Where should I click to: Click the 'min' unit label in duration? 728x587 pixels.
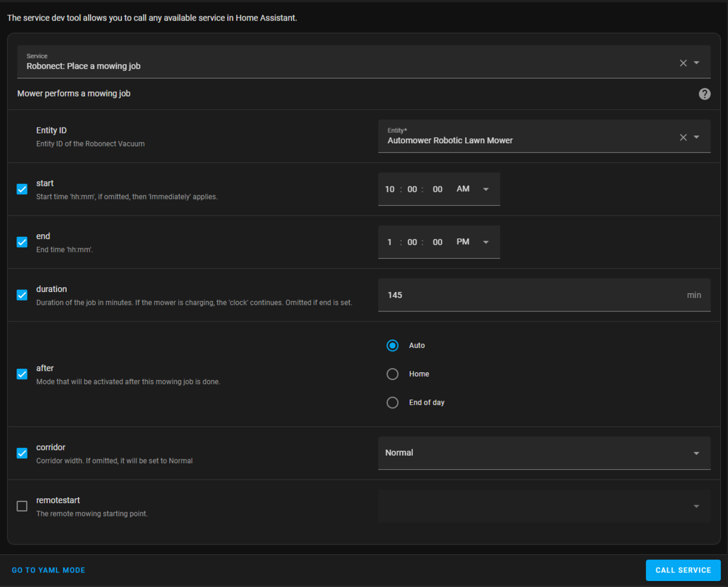coord(693,295)
